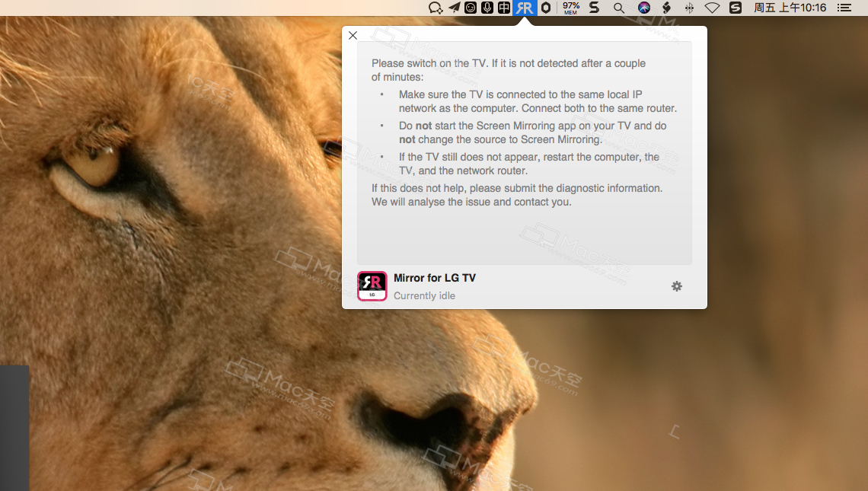Open the 97% MEM memory monitor

click(x=571, y=8)
